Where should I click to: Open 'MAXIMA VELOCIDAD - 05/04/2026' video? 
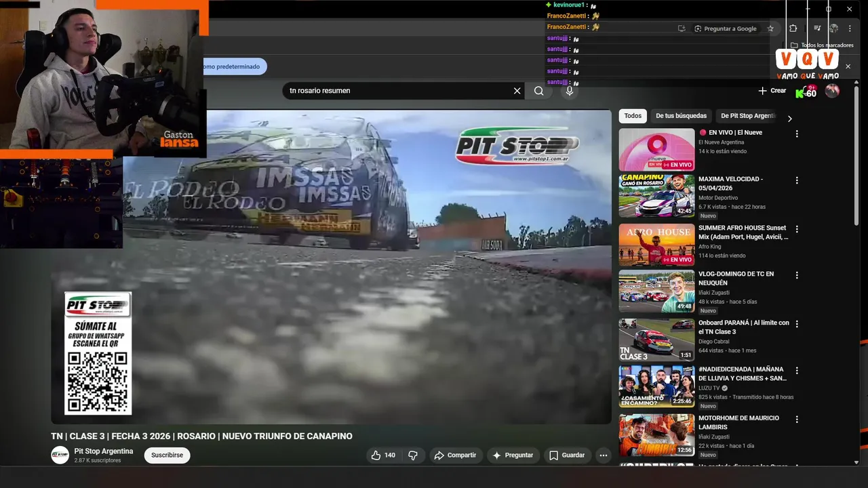coord(656,196)
